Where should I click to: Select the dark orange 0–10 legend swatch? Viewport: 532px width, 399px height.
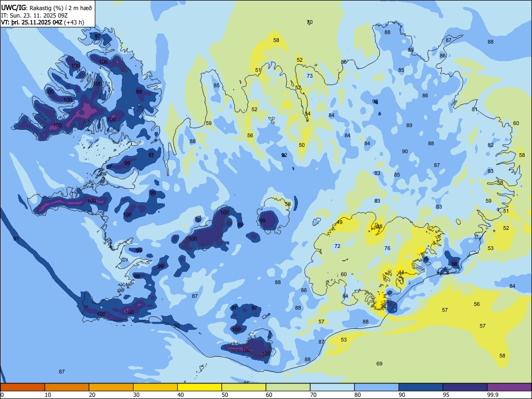22,387
